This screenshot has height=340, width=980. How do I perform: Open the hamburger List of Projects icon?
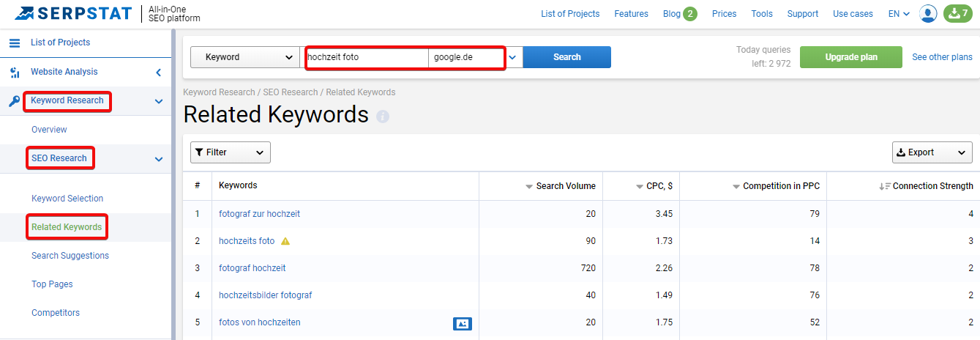[x=15, y=43]
